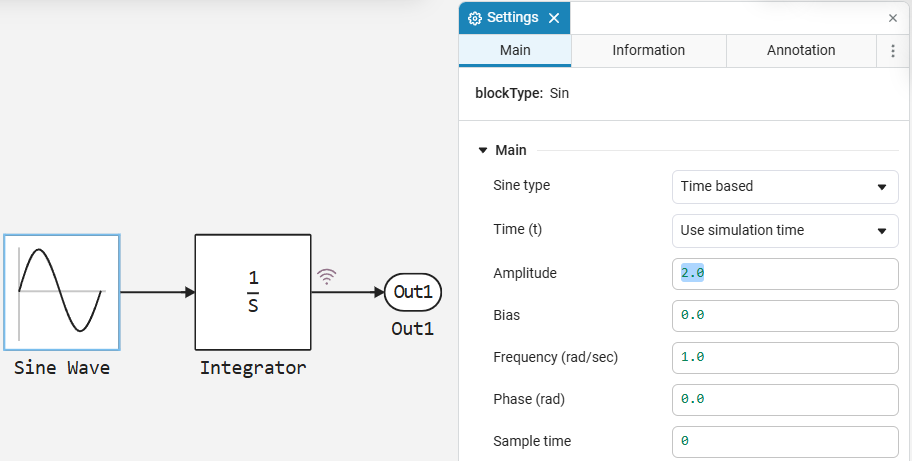Image resolution: width=912 pixels, height=461 pixels.
Task: Click the Sample time field
Action: click(785, 442)
